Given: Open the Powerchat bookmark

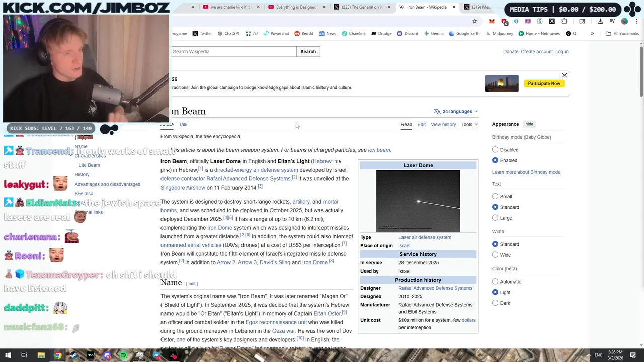Looking at the screenshot, I should tap(276, 34).
